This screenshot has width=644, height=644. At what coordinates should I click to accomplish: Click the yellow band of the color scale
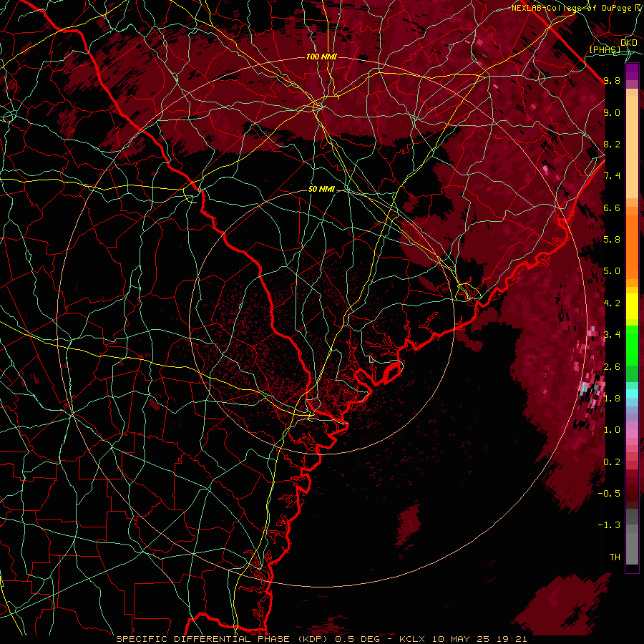coord(632,306)
